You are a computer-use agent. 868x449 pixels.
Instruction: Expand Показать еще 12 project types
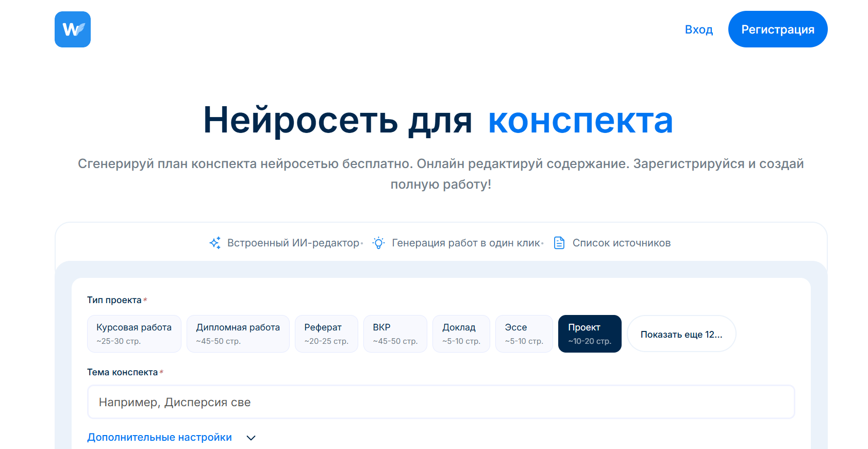[x=681, y=334]
